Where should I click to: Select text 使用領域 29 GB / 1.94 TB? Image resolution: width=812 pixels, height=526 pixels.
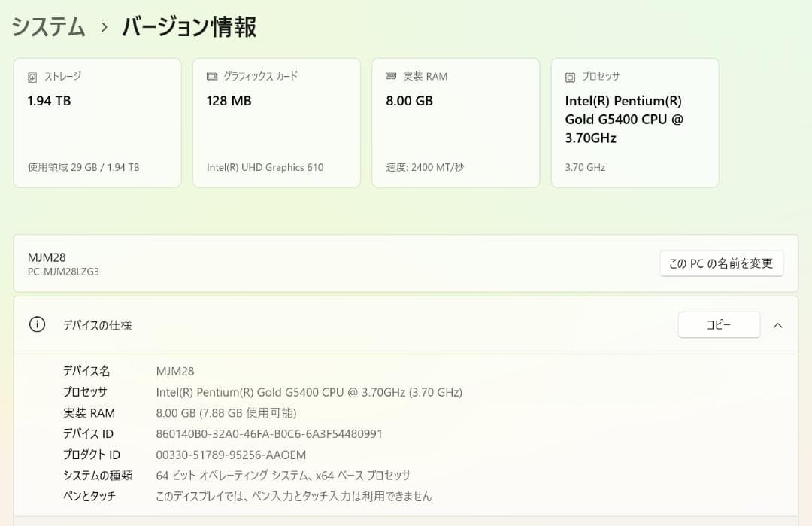coord(83,167)
